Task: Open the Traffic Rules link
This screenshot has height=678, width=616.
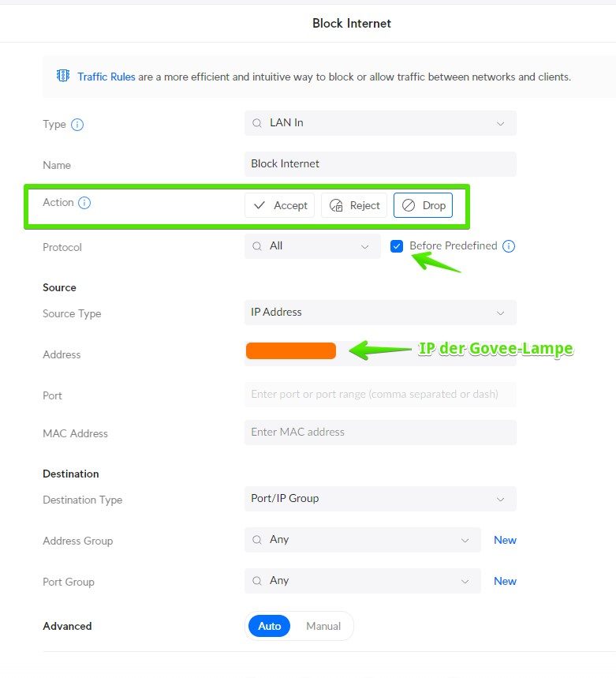Action: (106, 77)
